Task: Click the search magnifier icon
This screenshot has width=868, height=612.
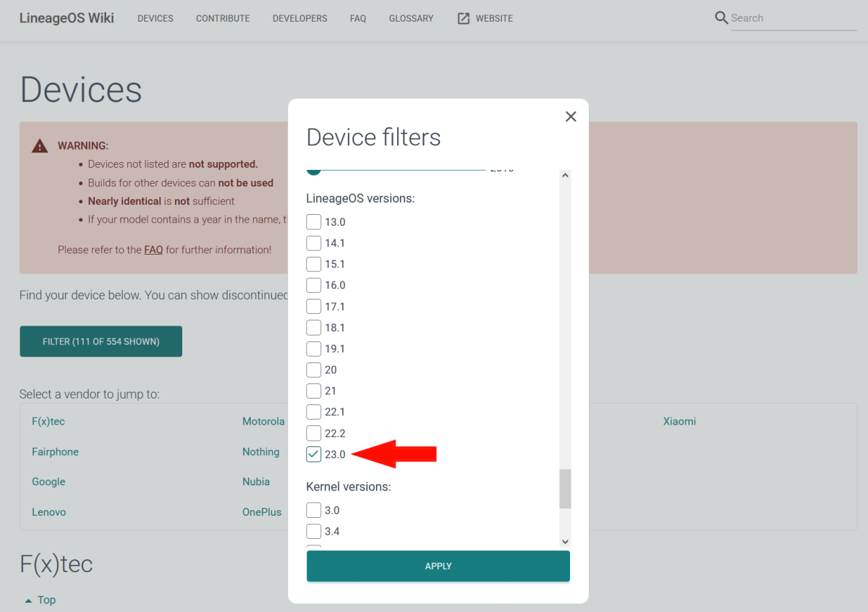Action: 720,17
